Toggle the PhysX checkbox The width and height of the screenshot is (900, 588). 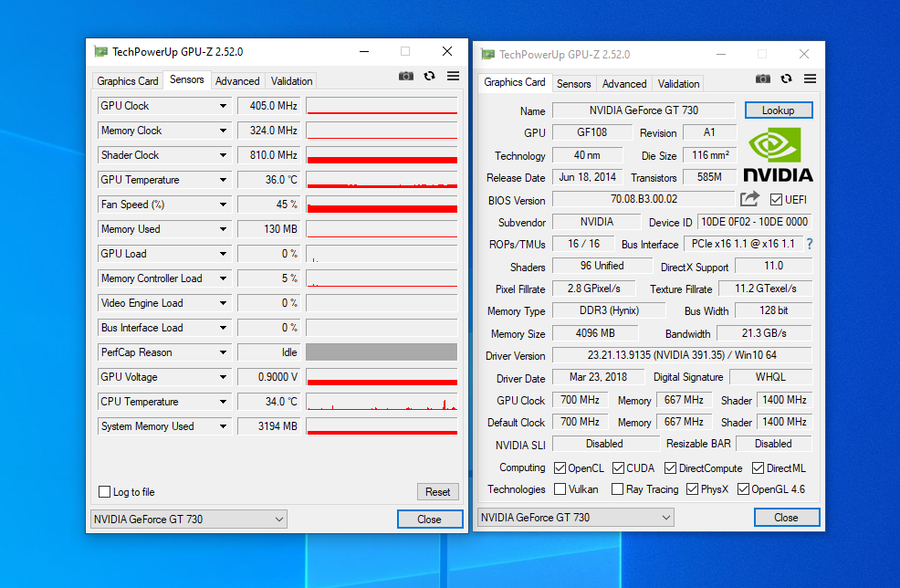[x=692, y=489]
